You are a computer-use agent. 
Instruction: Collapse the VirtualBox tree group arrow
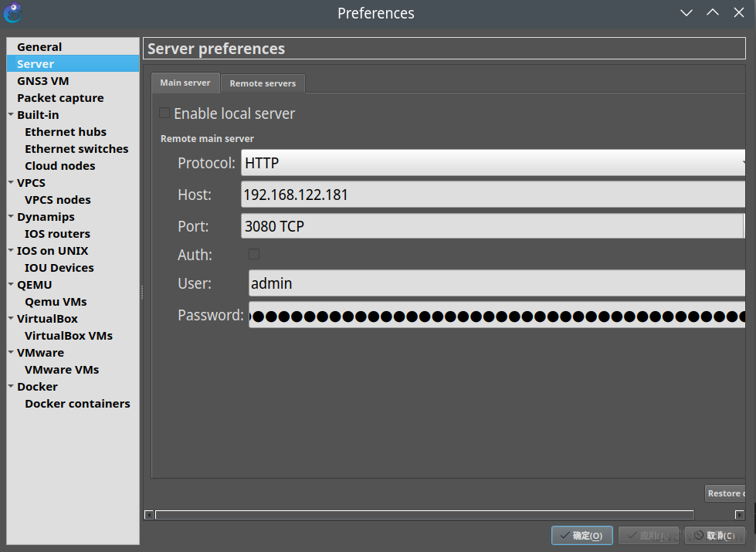click(x=11, y=319)
